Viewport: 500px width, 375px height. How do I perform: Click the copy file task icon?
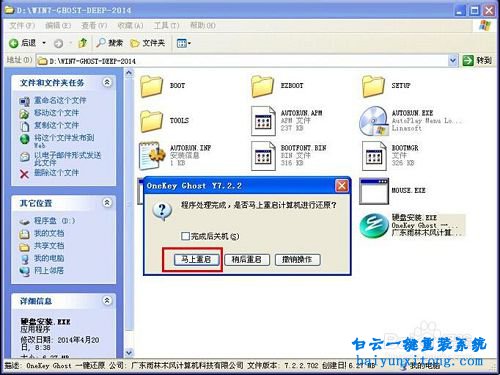25,126
